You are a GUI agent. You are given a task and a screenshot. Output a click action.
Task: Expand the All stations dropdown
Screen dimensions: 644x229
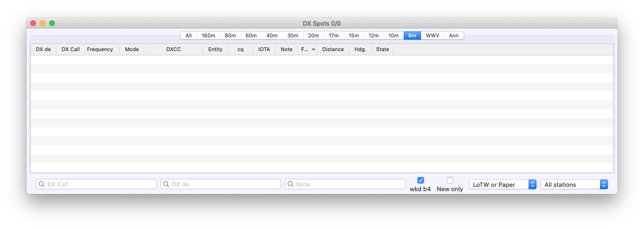click(573, 185)
